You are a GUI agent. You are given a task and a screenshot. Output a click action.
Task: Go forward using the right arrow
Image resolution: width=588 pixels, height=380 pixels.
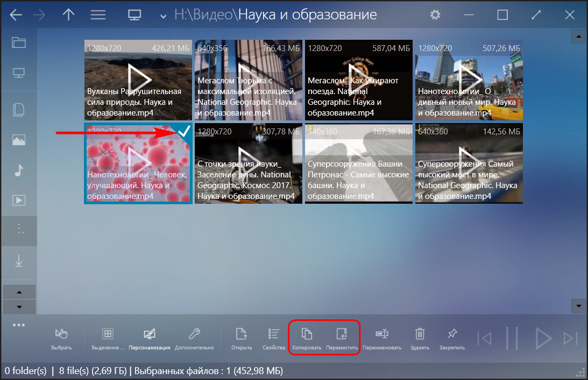pyautogui.click(x=39, y=15)
